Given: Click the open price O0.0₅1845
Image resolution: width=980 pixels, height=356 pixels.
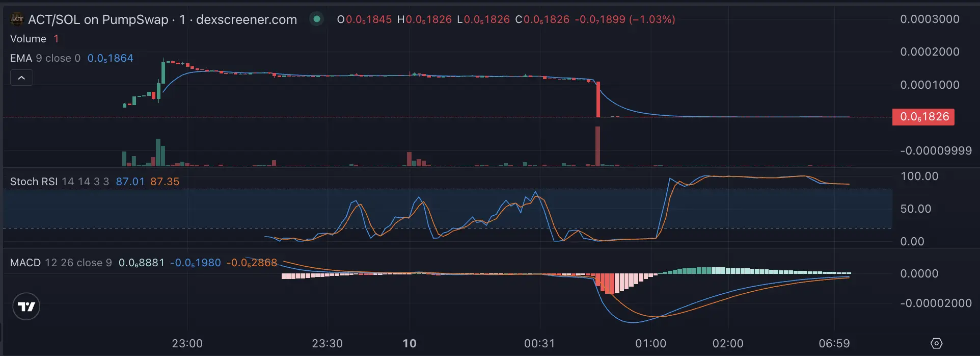Looking at the screenshot, I should point(364,19).
